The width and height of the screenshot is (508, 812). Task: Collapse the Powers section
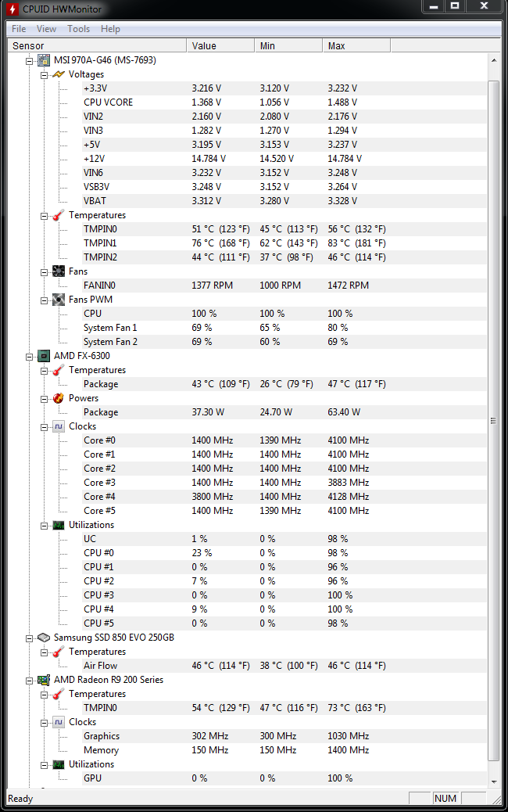tap(44, 398)
